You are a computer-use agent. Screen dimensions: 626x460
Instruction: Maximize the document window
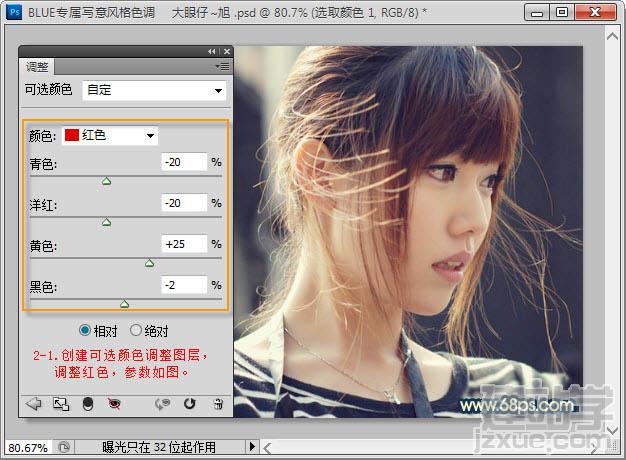coord(562,12)
